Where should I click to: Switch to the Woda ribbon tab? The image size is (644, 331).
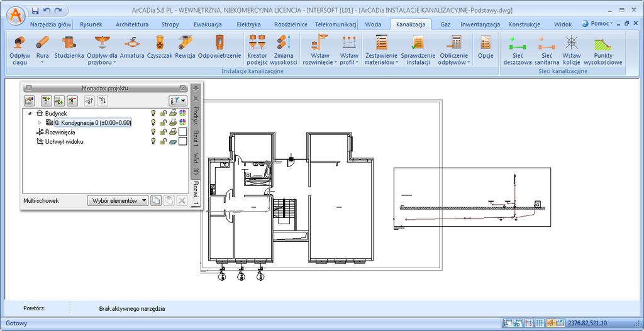(x=373, y=24)
